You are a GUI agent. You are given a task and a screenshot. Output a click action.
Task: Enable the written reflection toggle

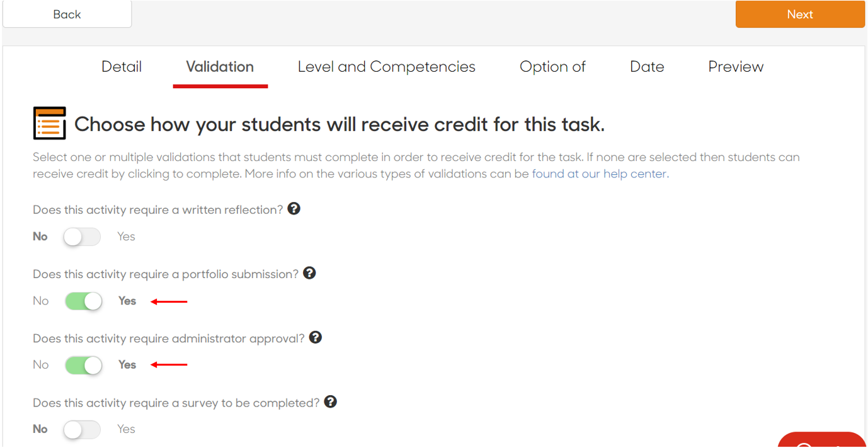[x=82, y=237]
